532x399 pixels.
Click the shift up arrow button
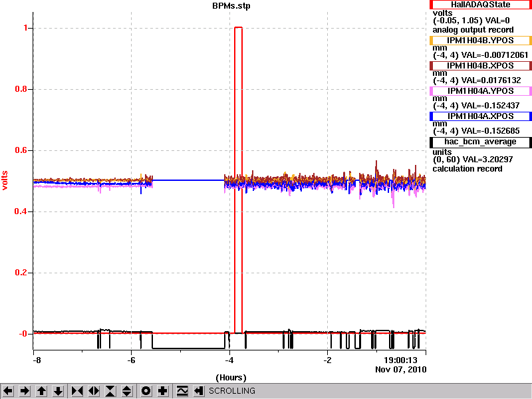coord(41,391)
